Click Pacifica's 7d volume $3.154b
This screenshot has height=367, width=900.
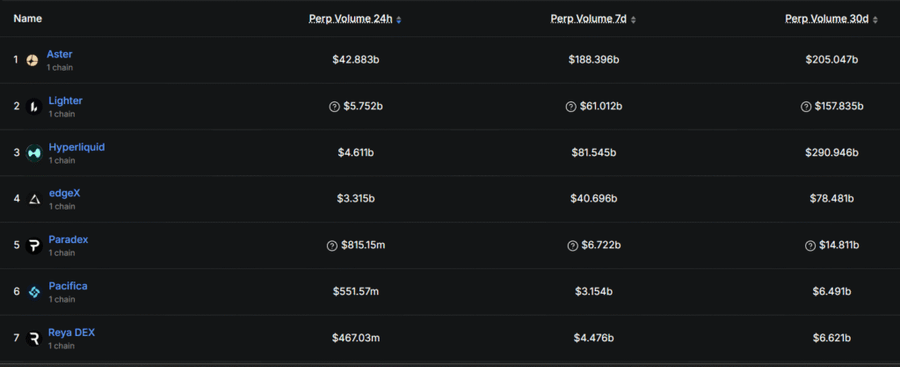pyautogui.click(x=594, y=292)
